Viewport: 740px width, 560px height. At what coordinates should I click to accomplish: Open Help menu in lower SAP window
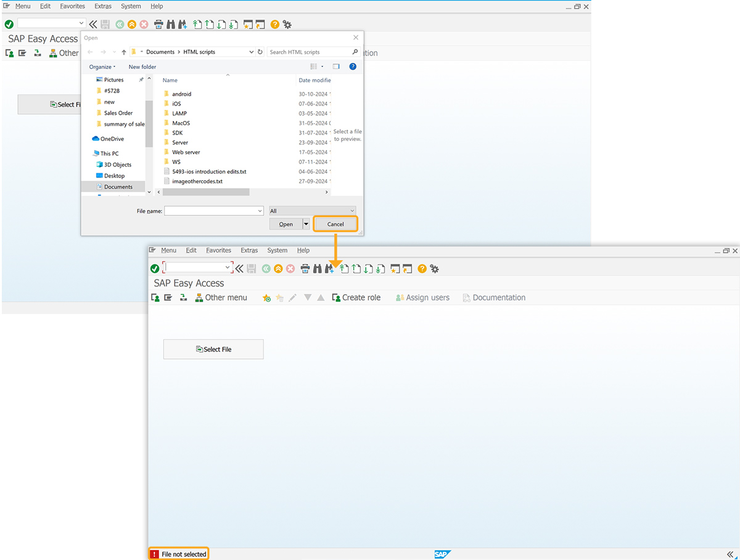303,250
